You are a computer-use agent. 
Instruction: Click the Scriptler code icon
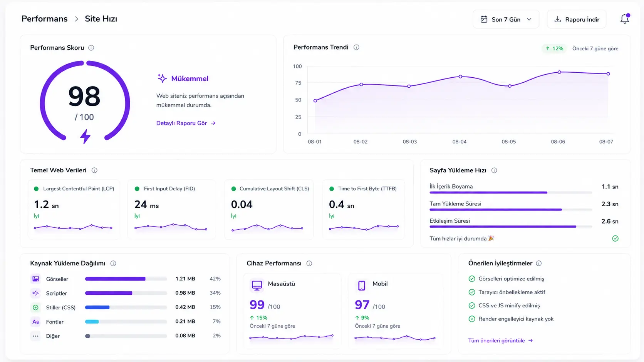(35, 293)
